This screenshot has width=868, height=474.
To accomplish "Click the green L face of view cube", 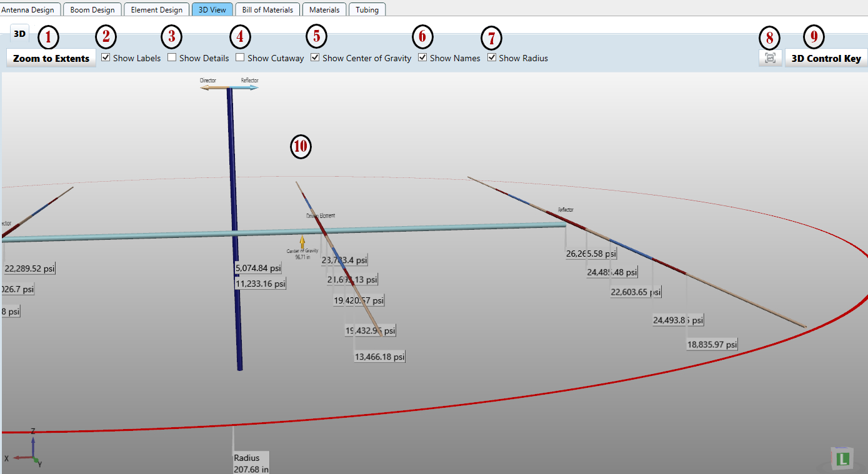I will [x=844, y=460].
